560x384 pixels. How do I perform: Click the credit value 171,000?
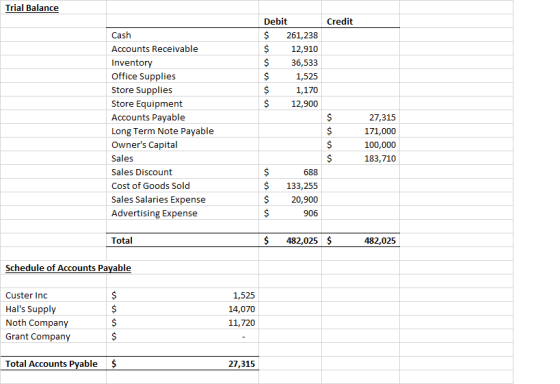click(380, 131)
